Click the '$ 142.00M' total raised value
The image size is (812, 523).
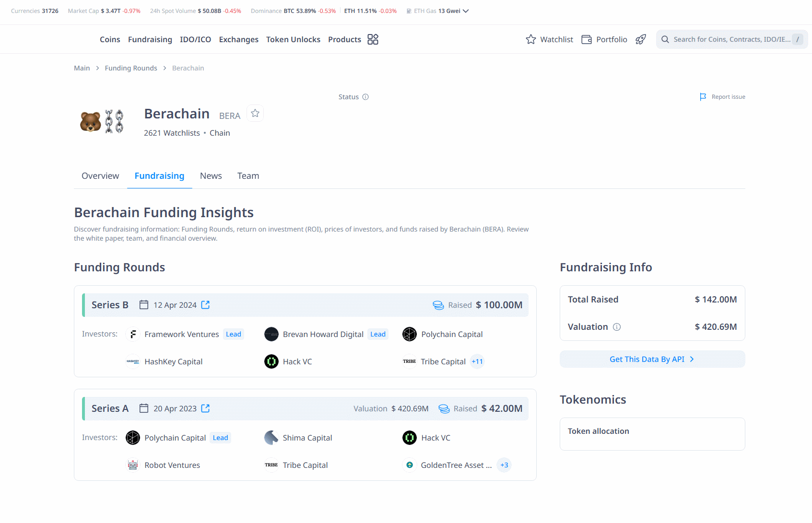pos(716,300)
